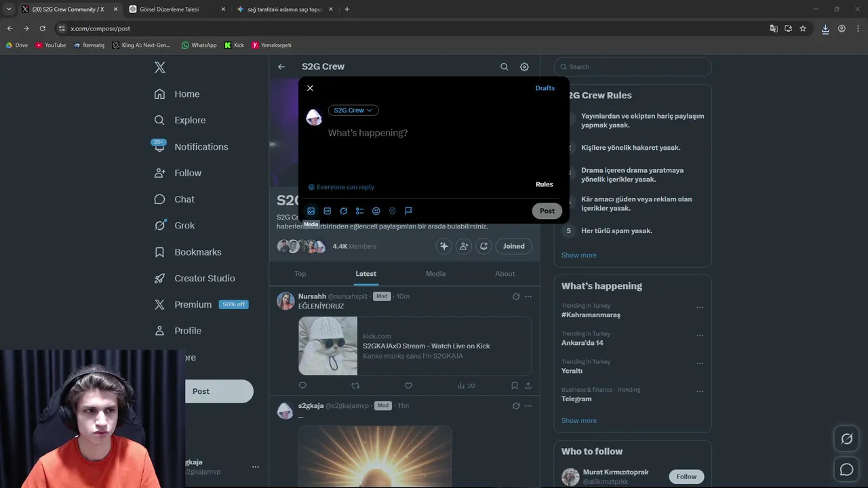Open Creator Studio in the sidebar
868x488 pixels.
pos(195,279)
